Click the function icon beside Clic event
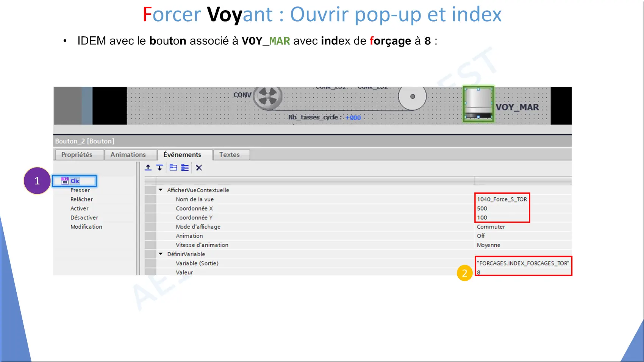This screenshot has width=644, height=362. click(x=65, y=181)
